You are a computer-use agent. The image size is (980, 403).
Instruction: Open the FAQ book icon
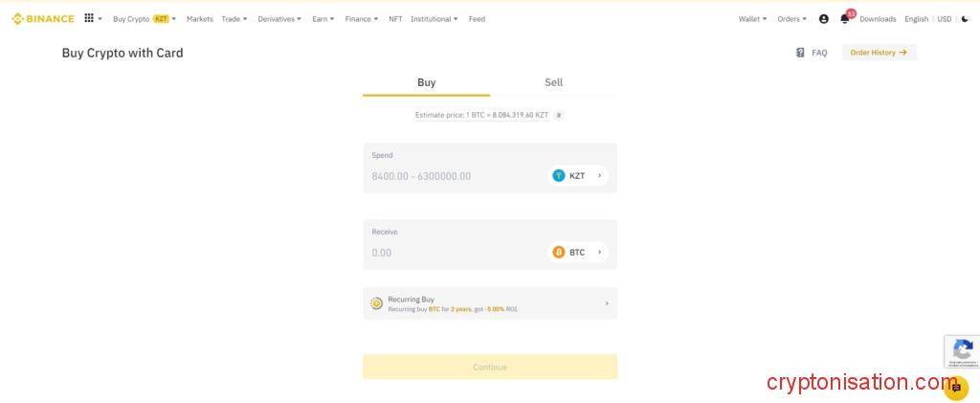tap(800, 53)
